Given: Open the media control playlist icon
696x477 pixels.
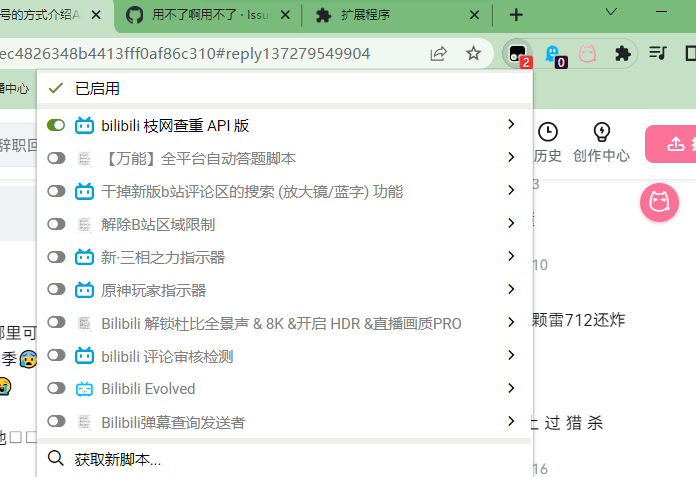Looking at the screenshot, I should click(657, 53).
